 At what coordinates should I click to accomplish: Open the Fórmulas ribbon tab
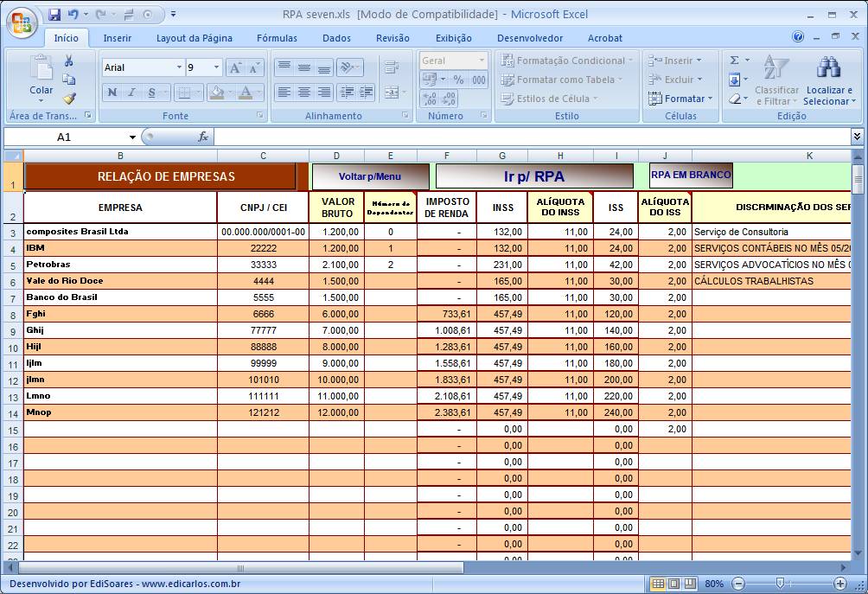(x=277, y=38)
